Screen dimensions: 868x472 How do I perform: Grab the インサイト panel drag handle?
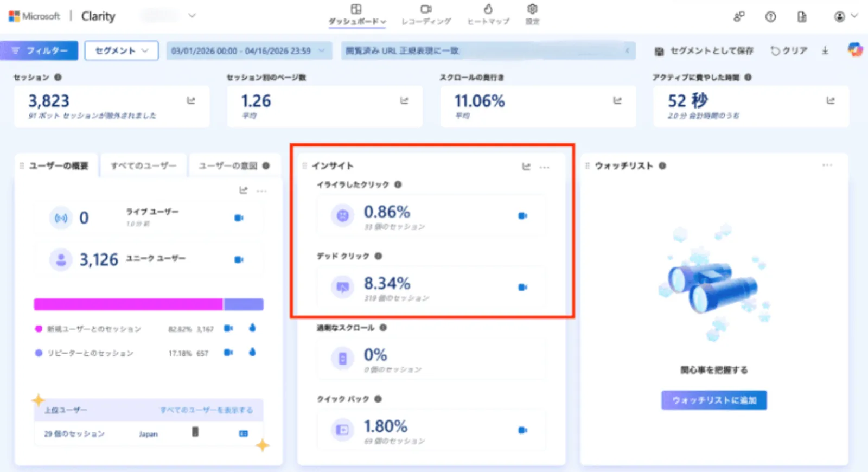pyautogui.click(x=304, y=166)
